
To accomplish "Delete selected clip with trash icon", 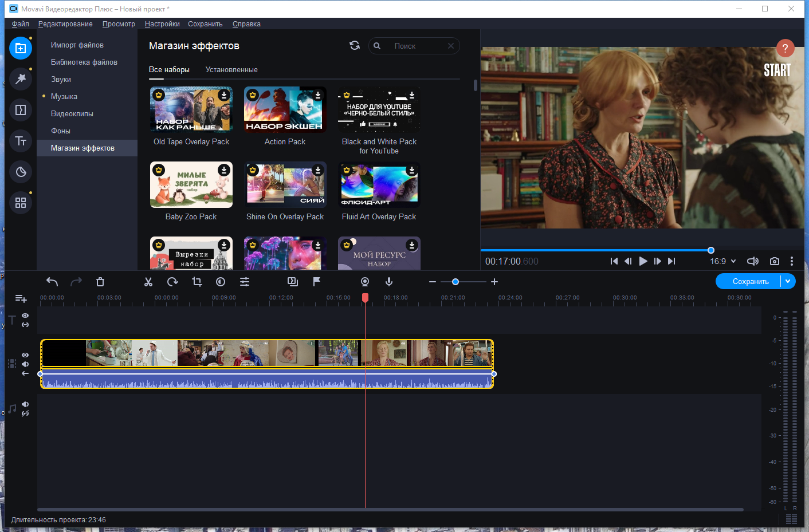I will (100, 282).
